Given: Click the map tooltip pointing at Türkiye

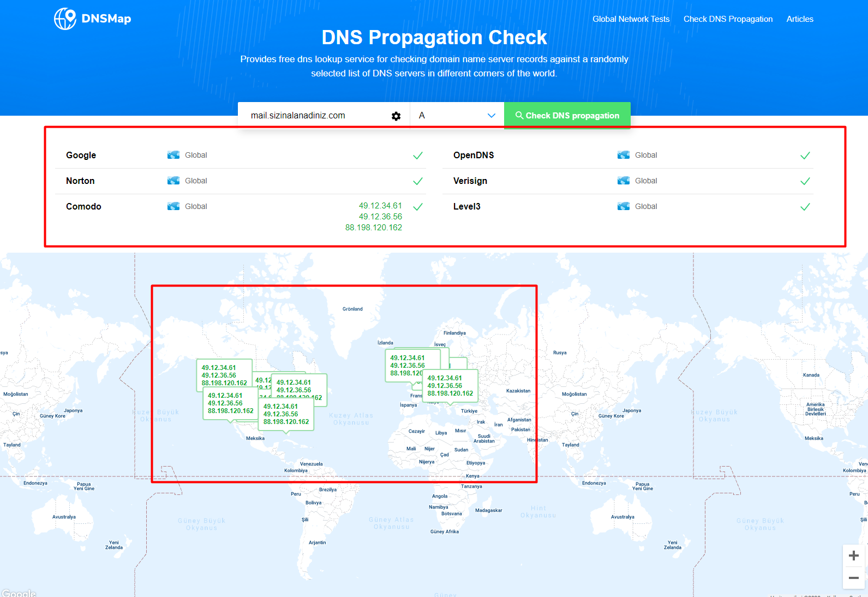Looking at the screenshot, I should (450, 386).
